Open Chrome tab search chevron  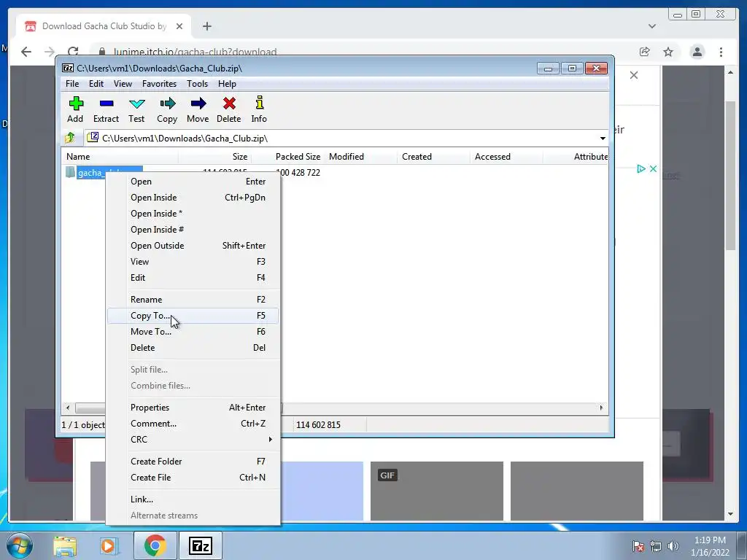651,26
